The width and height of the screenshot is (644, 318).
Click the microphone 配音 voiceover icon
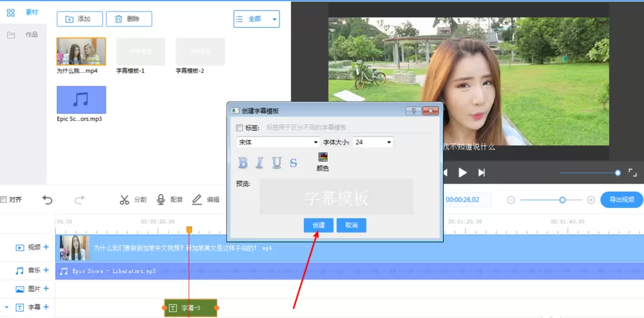pos(162,200)
